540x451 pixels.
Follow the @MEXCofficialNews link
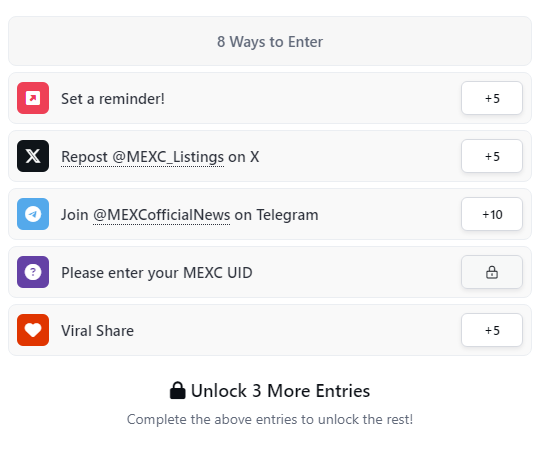coord(162,215)
